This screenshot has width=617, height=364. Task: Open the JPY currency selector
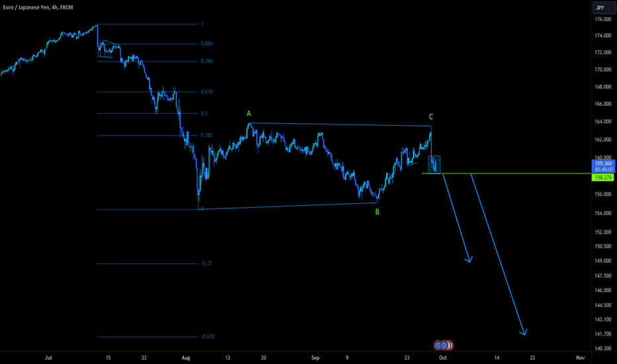(x=604, y=7)
